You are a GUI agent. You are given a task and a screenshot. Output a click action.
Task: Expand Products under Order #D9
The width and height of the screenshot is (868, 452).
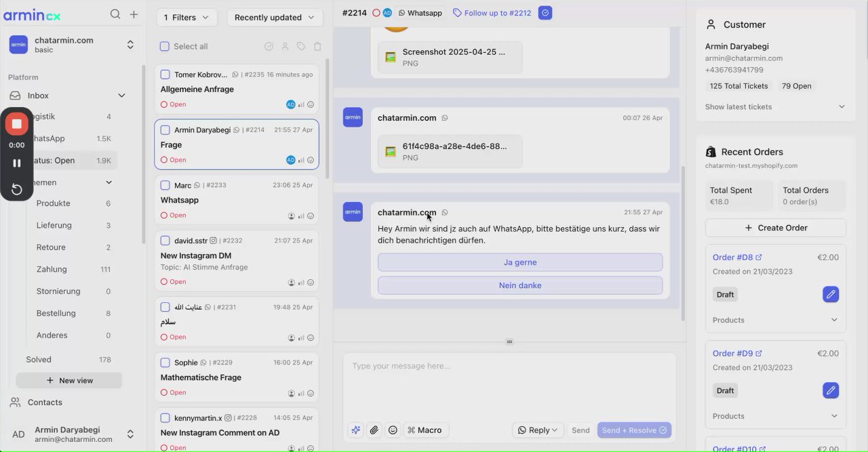click(775, 416)
